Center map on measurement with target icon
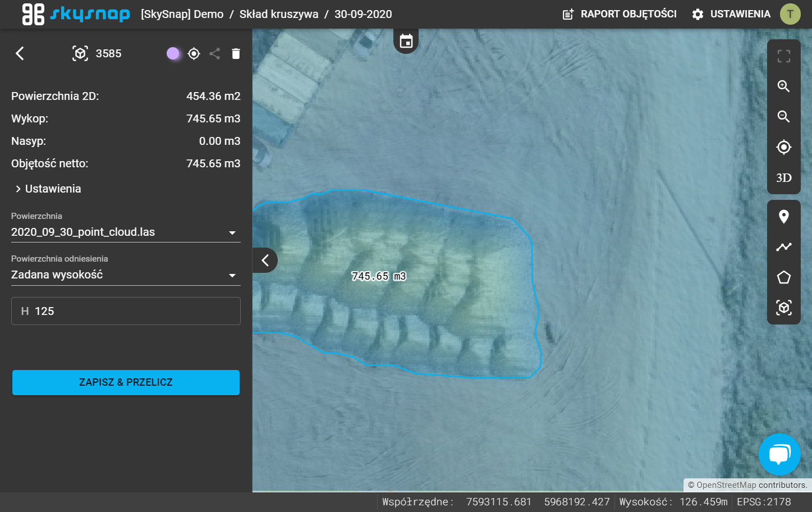This screenshot has height=512, width=812. tap(194, 53)
